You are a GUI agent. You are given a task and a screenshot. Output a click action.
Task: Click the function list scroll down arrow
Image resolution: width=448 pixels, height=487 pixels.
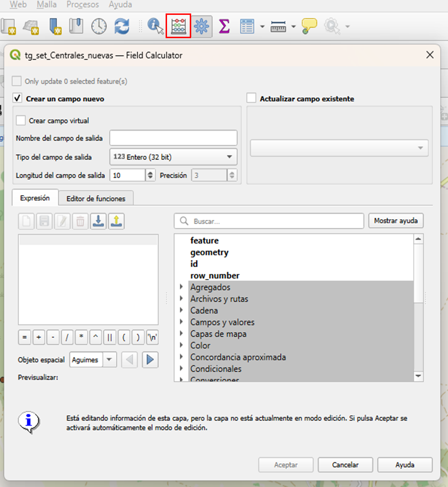coord(418,376)
